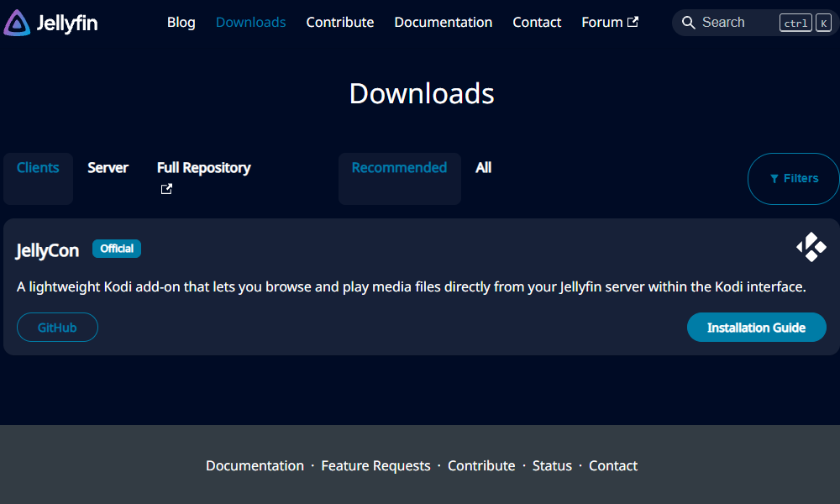Click the Jellyfin triangle logo icon
Screen dimensions: 840x504
[17, 23]
